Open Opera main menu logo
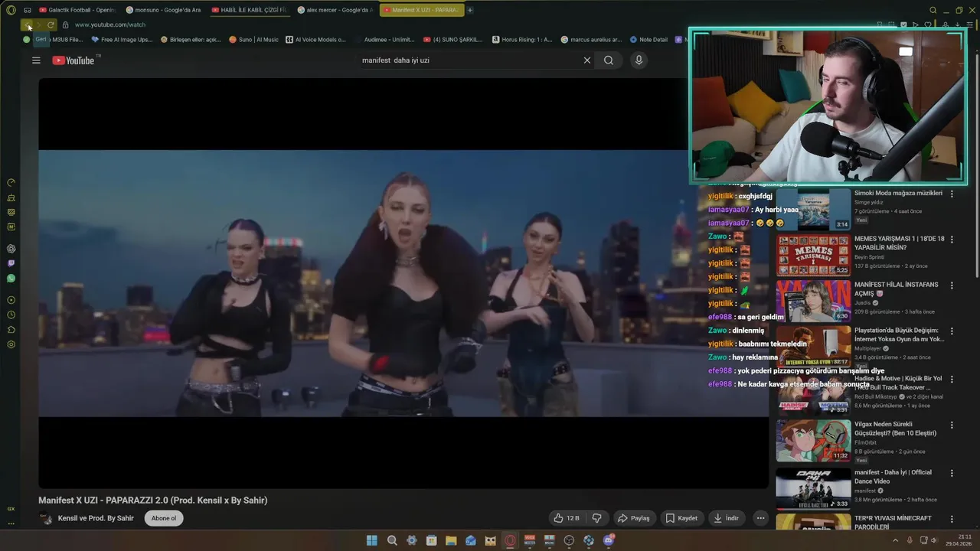 click(x=11, y=10)
